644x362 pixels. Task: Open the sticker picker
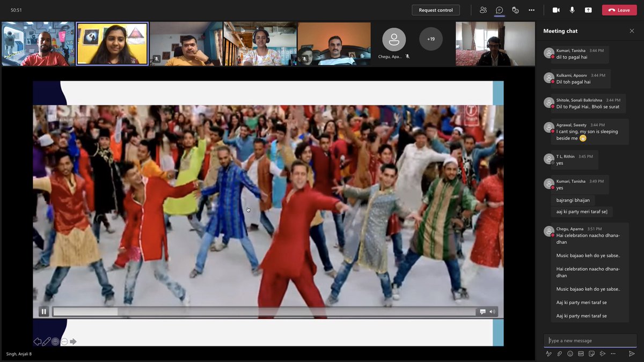(x=591, y=353)
